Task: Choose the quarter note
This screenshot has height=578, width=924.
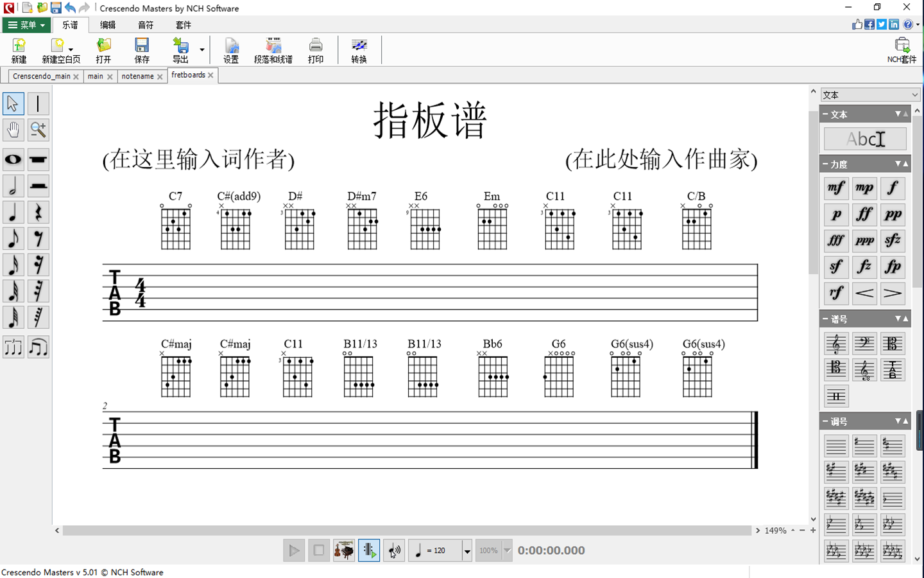Action: 13,213
